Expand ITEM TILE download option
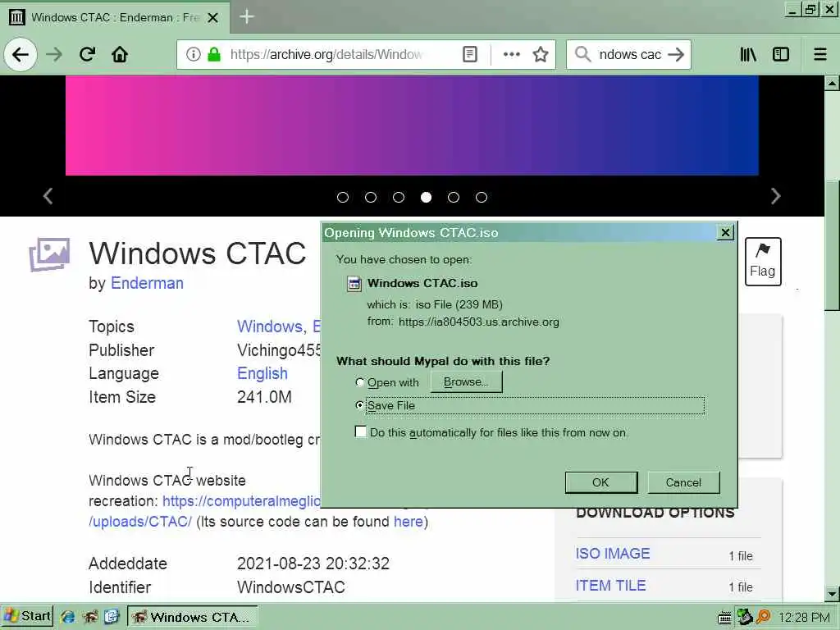This screenshot has width=840, height=630. point(610,586)
